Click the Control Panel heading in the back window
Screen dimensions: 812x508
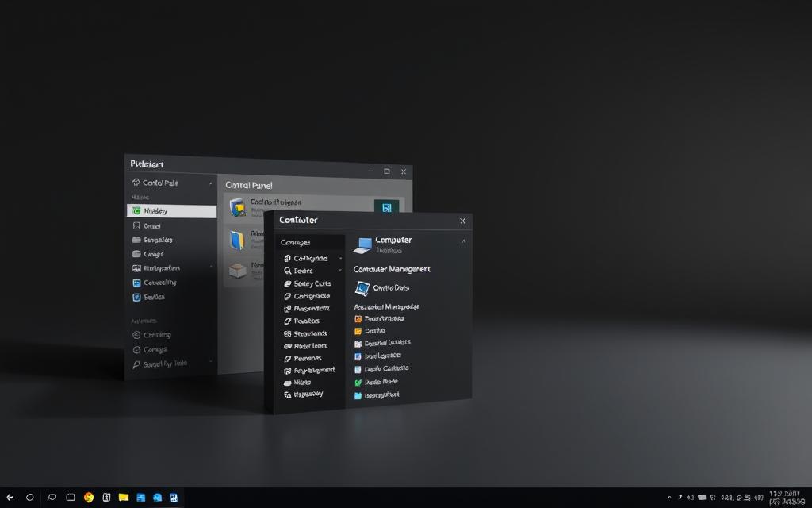click(248, 185)
